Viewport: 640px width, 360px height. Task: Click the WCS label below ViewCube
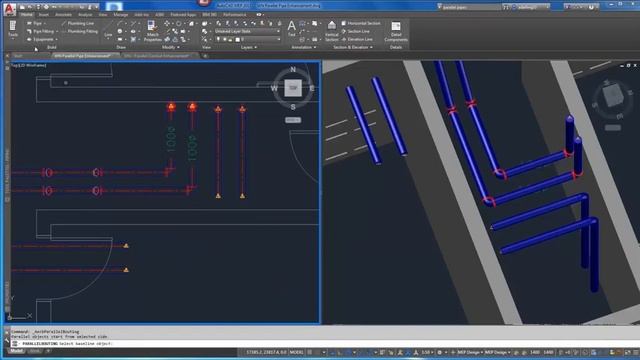[293, 120]
